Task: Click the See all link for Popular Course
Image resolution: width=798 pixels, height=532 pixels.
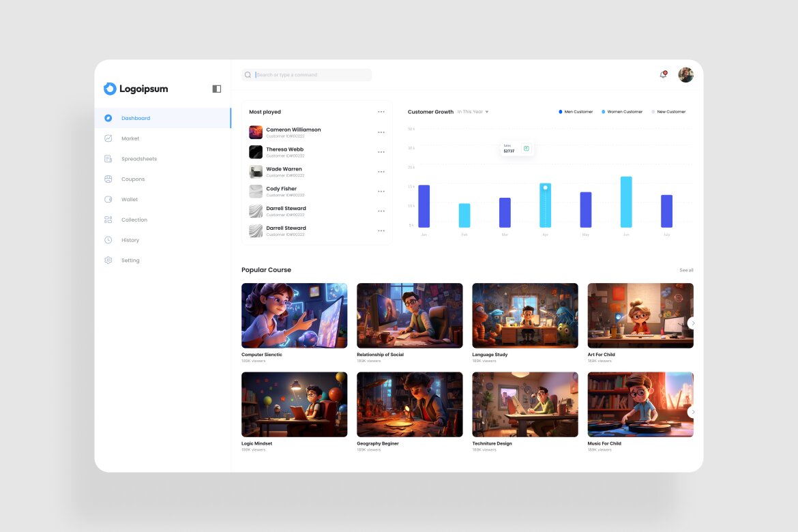Action: pyautogui.click(x=686, y=270)
